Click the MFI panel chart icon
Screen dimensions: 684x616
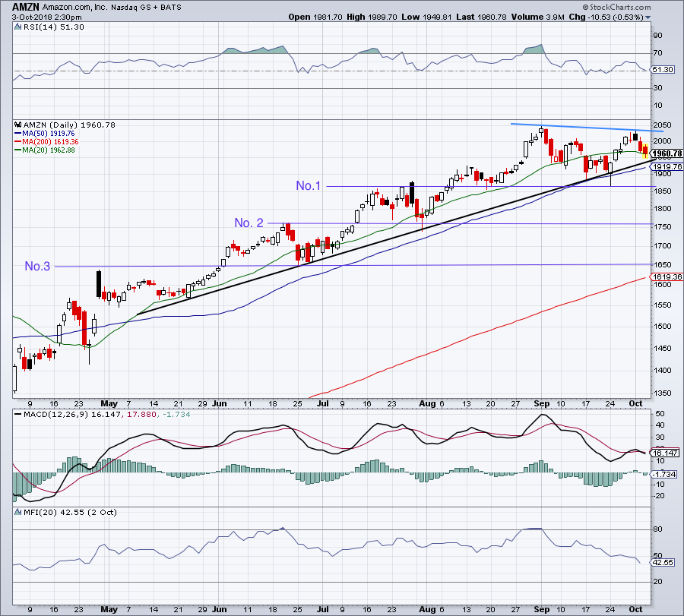pos(18,512)
